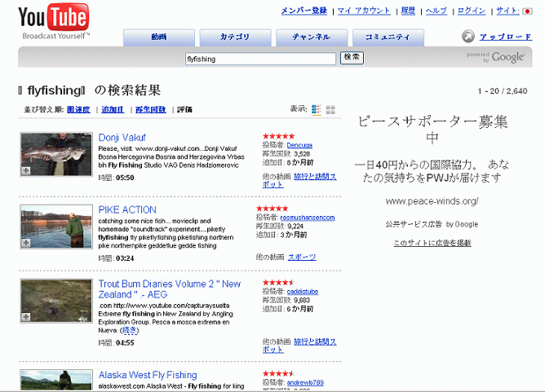Open Trout Bum Diaries Volume 2 title link

169,288
